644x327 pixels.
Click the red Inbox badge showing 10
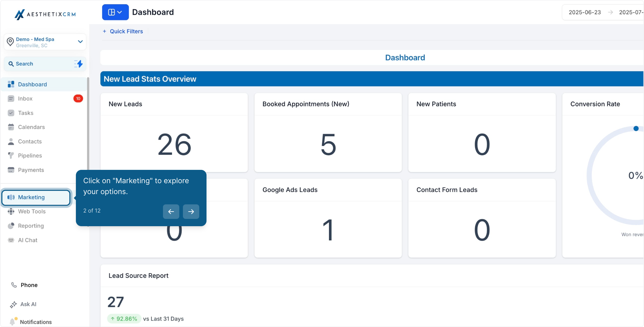tap(78, 99)
